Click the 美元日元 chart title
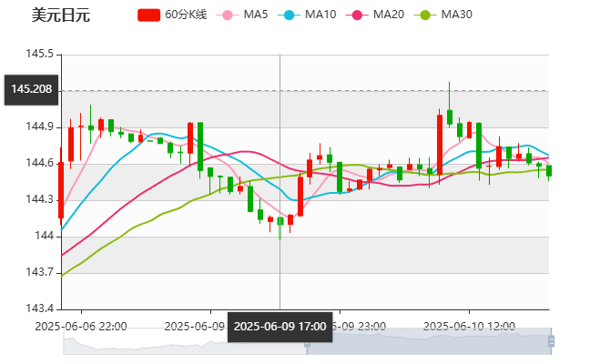 tap(61, 15)
